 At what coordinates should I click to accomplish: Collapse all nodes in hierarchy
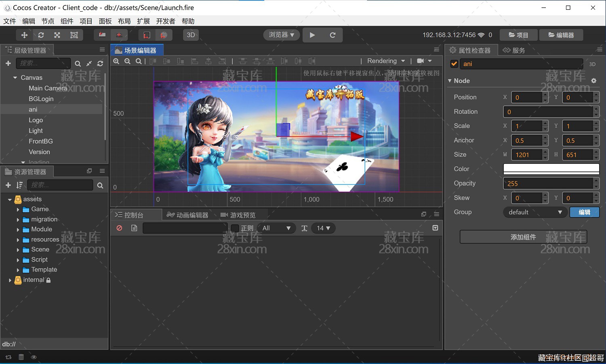89,64
